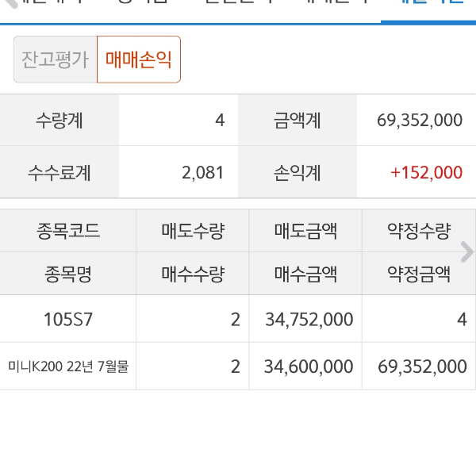
Task: Open the 미니K200 22년 7월물 item
Action: [68, 367]
